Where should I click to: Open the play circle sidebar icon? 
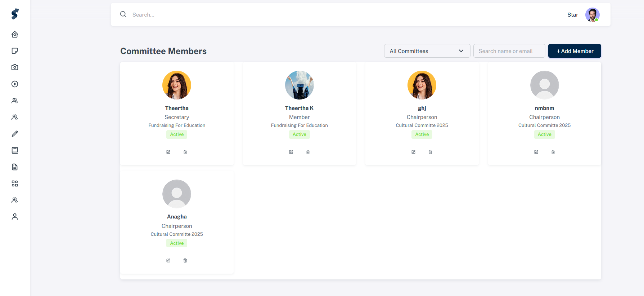click(x=15, y=84)
